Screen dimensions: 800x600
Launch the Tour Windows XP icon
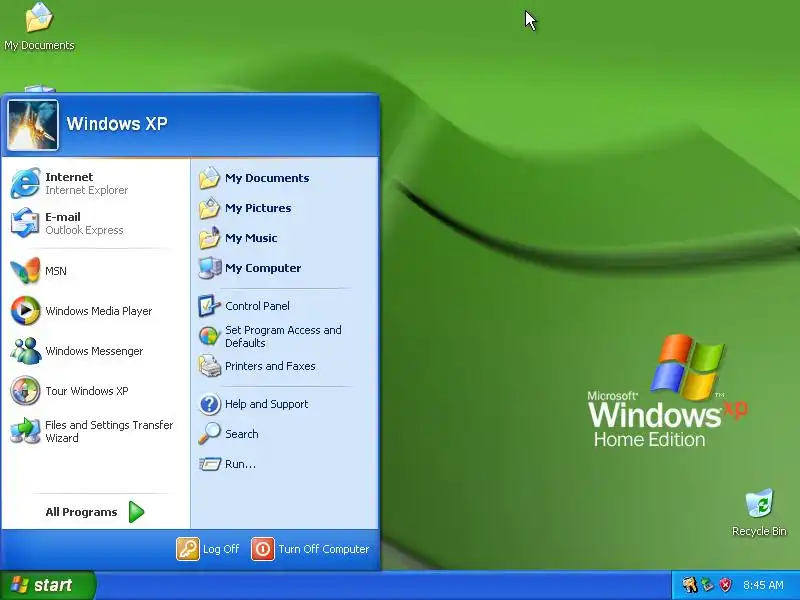[x=25, y=391]
